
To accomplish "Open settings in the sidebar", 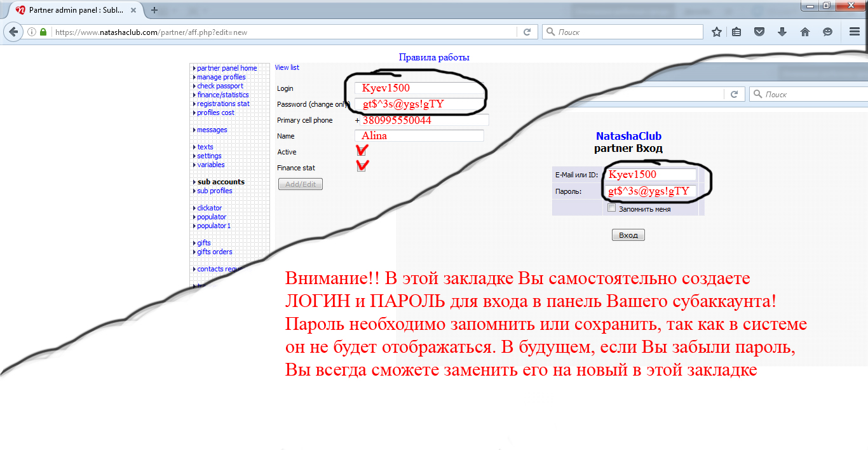I will coord(209,156).
